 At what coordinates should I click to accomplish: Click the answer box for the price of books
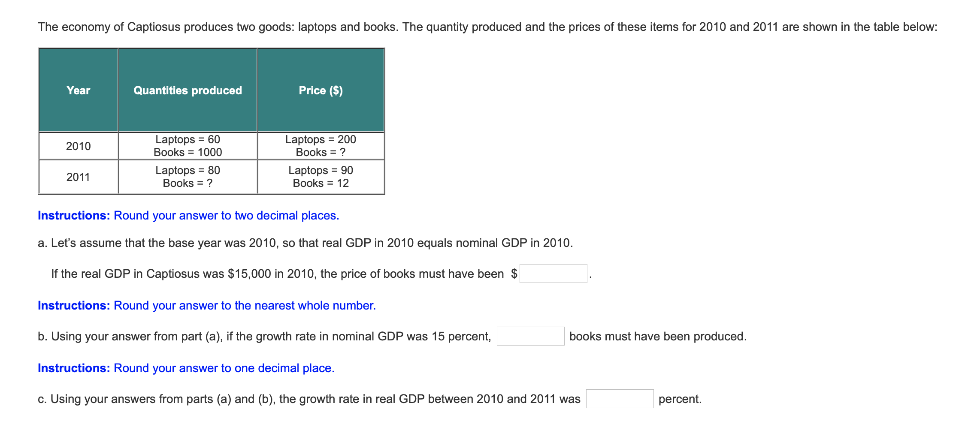(x=554, y=273)
